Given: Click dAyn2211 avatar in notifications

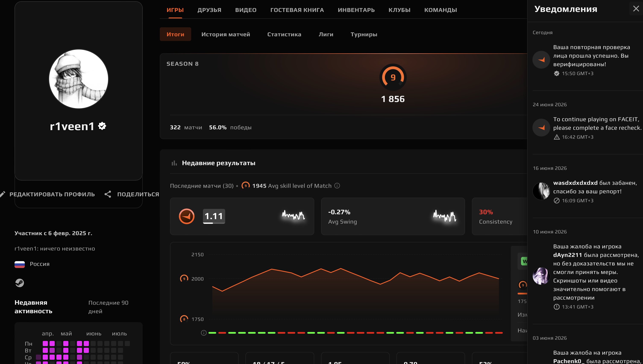Looking at the screenshot, I should coord(541,276).
